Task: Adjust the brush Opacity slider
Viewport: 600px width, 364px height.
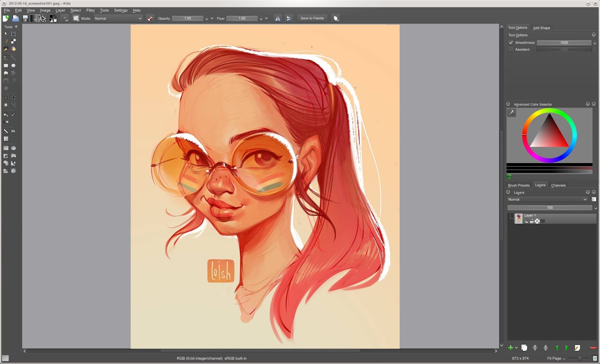Action: 187,18
